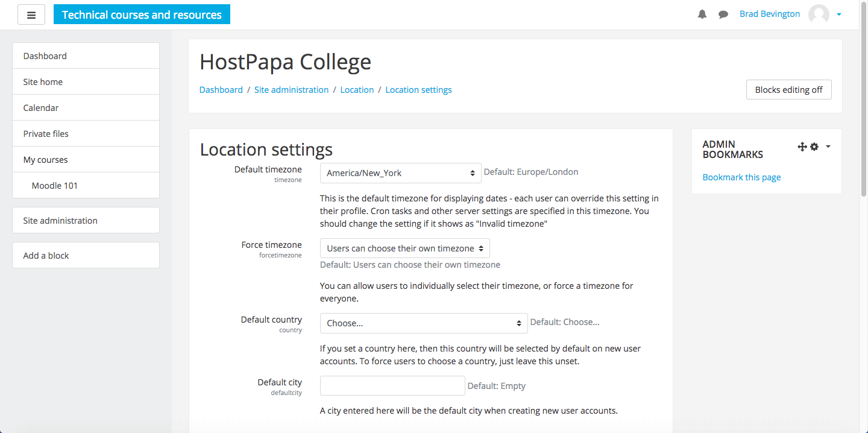Click the Default city text field

click(392, 386)
